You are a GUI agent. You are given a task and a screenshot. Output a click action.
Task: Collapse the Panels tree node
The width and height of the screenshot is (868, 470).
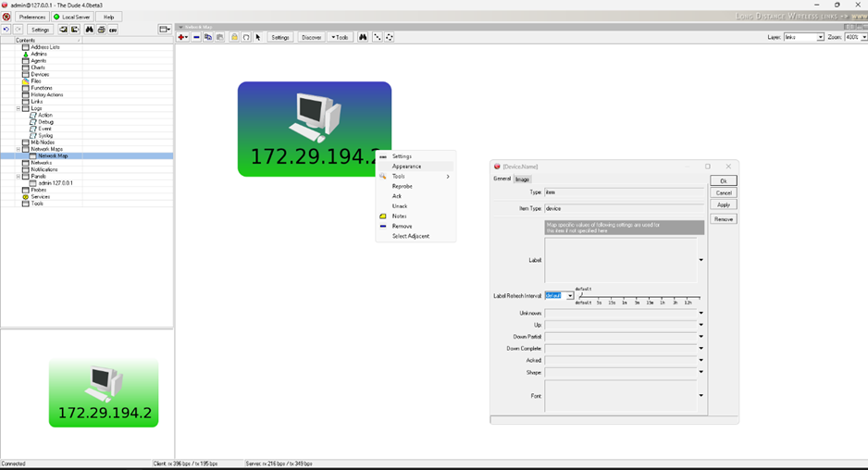click(x=19, y=177)
